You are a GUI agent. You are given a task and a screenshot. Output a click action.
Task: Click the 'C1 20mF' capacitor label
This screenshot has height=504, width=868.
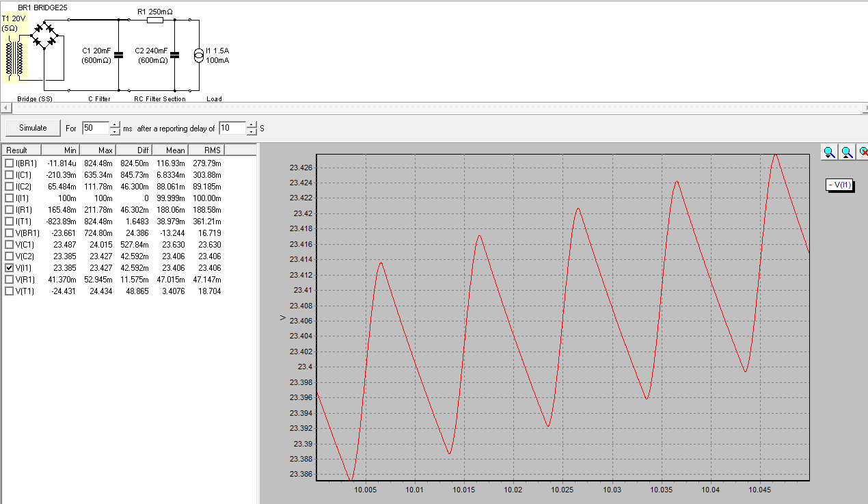96,51
